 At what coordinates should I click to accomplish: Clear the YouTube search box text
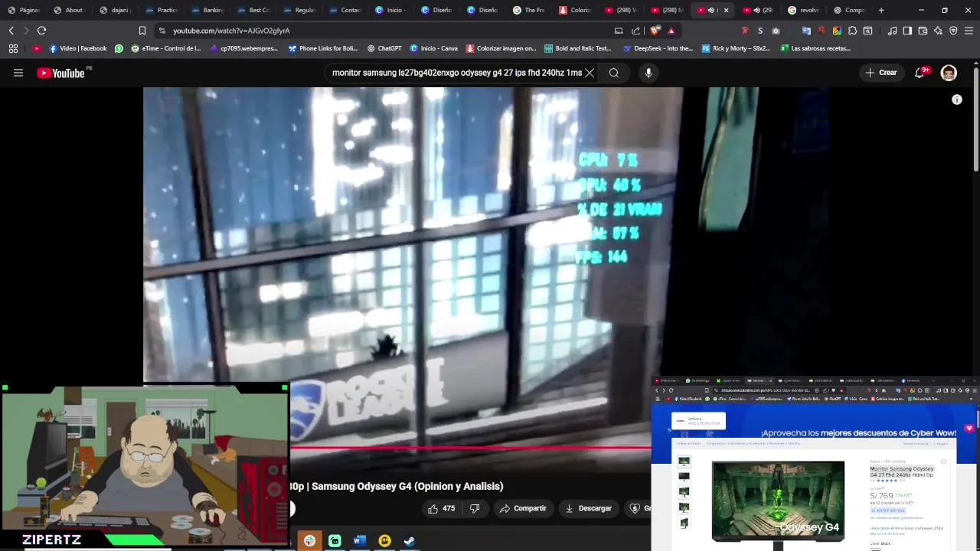[x=590, y=73]
